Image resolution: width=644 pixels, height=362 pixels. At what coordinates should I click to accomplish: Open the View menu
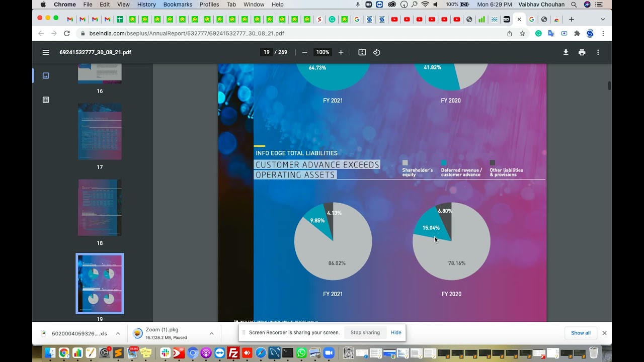click(123, 5)
